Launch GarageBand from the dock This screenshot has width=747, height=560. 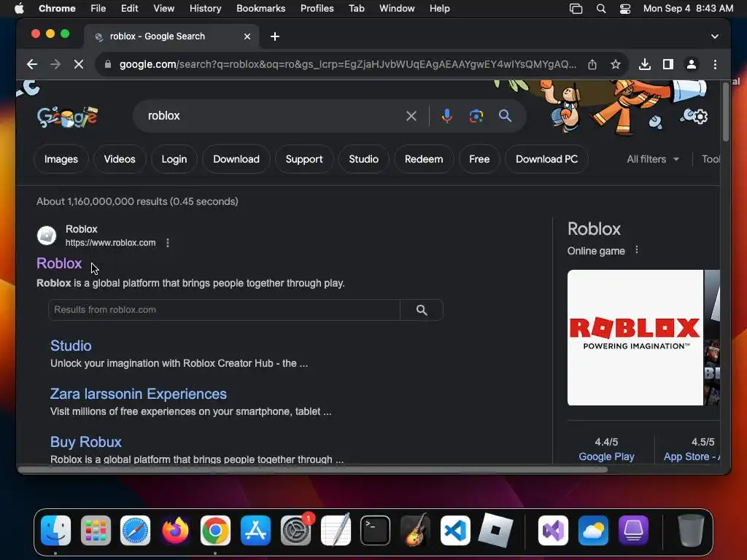tap(415, 531)
